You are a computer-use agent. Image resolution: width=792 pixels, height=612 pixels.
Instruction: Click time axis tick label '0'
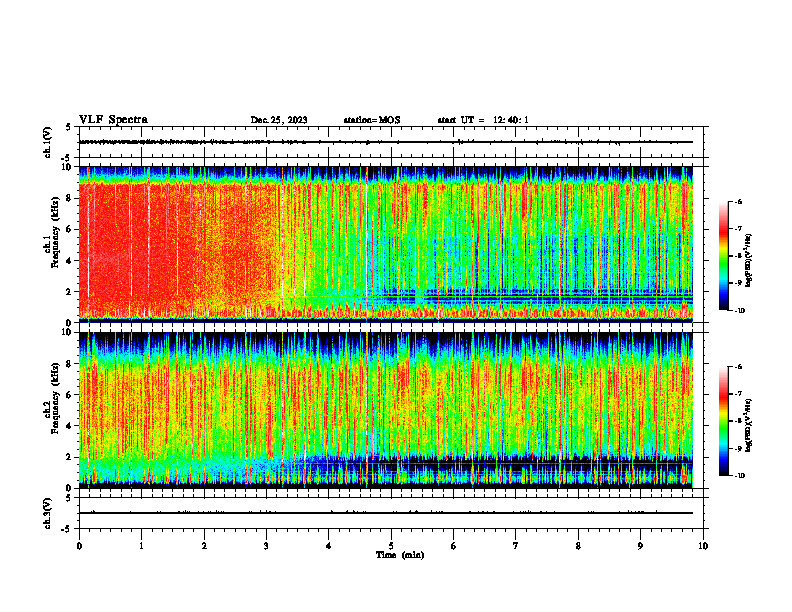click(x=79, y=546)
